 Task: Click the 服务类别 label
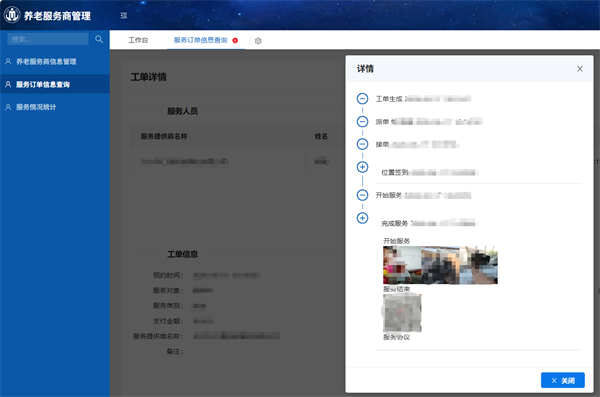pyautogui.click(x=168, y=306)
